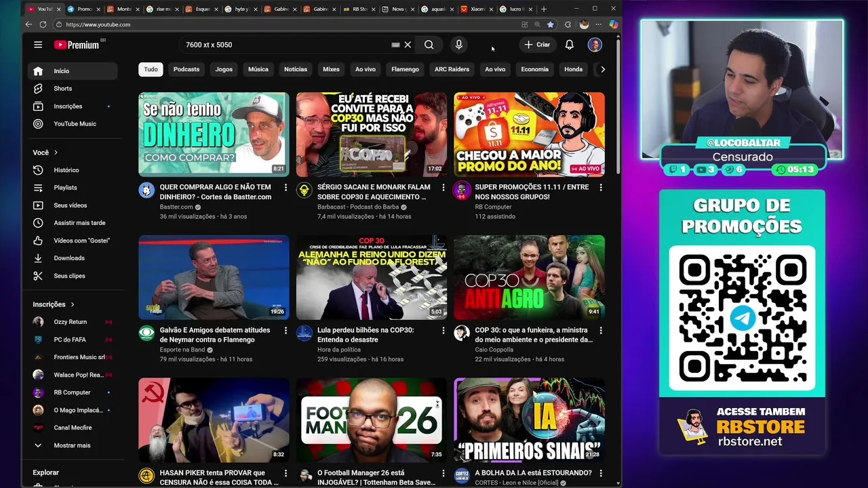Open options menu for Caio Coppolla COP 30 video
868x488 pixels.
601,331
